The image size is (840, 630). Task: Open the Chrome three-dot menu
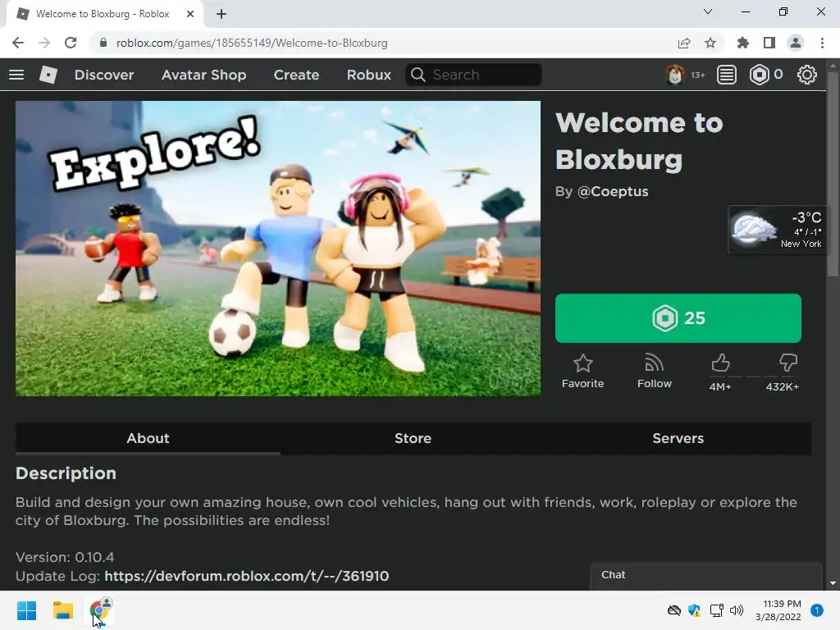click(822, 43)
